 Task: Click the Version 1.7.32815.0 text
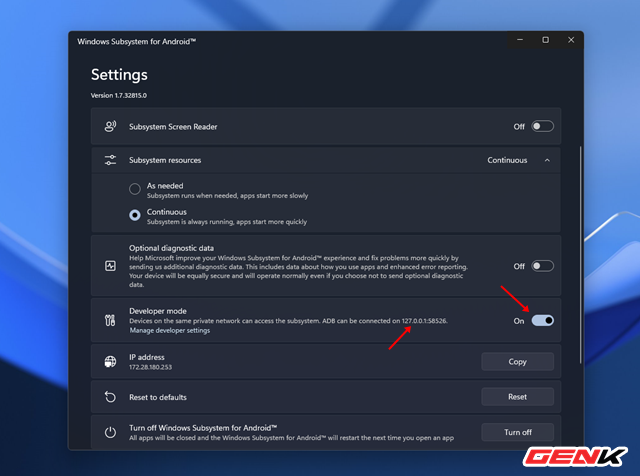click(x=119, y=96)
